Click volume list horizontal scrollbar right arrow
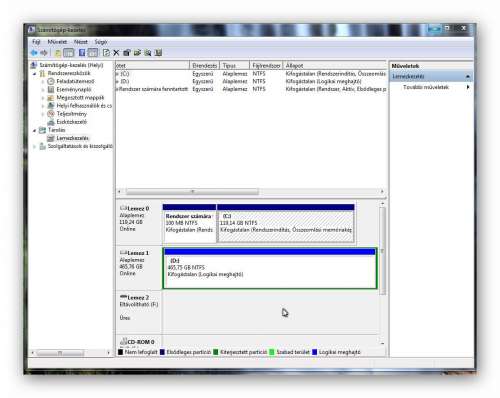 point(382,191)
